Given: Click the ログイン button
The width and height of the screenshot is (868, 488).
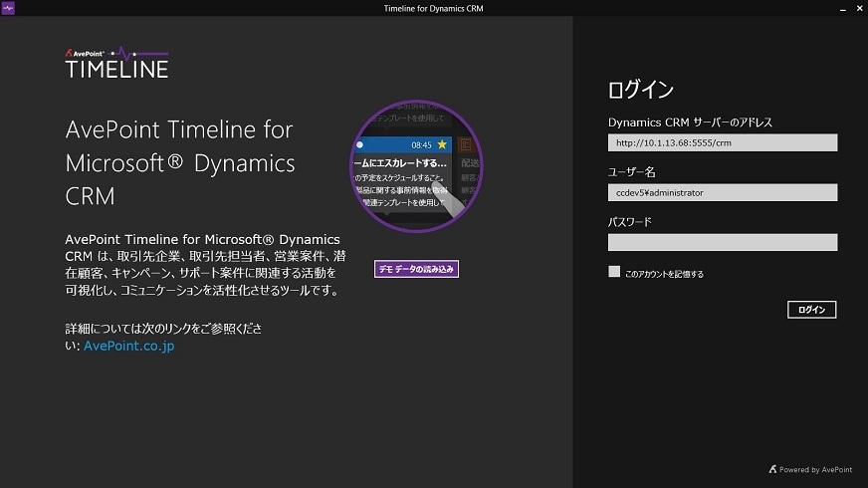Looking at the screenshot, I should pos(811,310).
